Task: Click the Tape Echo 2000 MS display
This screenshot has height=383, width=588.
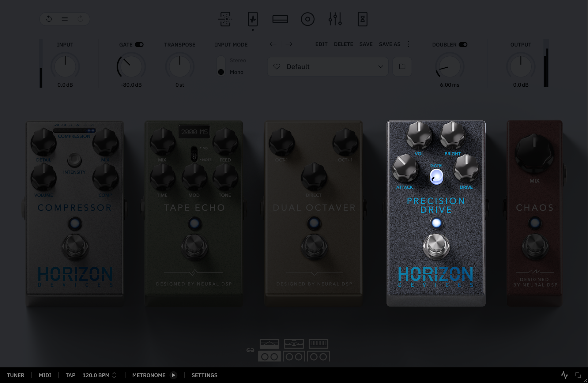Action: coord(194,132)
